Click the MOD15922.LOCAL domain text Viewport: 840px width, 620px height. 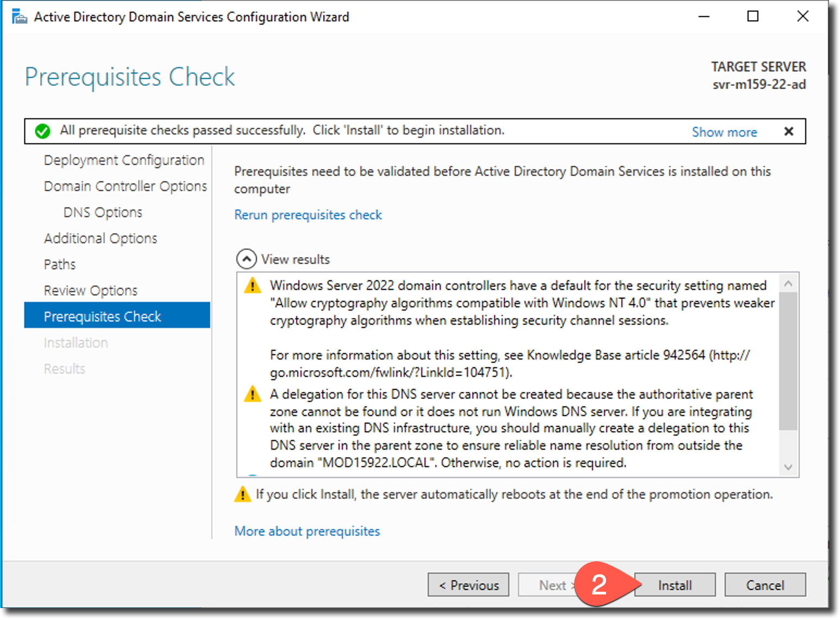[x=376, y=463]
